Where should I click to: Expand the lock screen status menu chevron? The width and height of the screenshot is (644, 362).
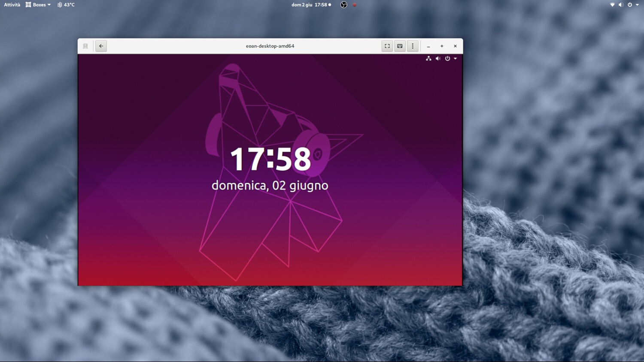[x=455, y=58]
